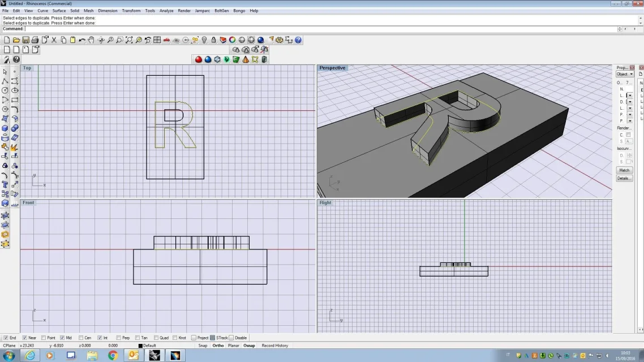The height and width of the screenshot is (362, 644).
Task: Click the lock objects padlock icon
Action: tap(213, 40)
